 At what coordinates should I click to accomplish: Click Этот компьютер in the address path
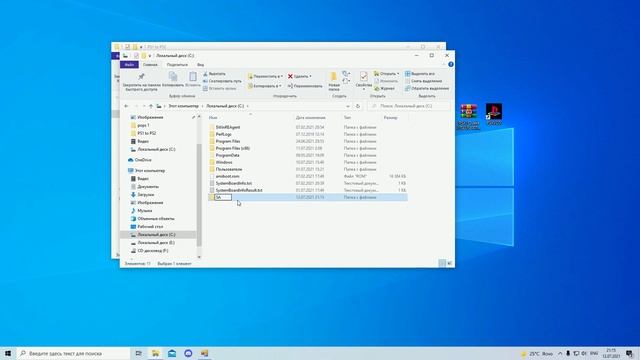click(x=184, y=106)
